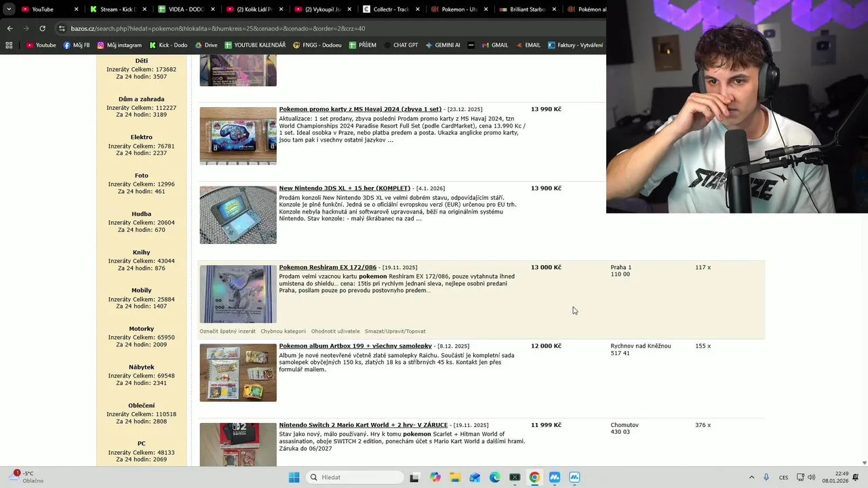Open Pokemon promo karty z MS Havaj listing
The height and width of the screenshot is (488, 868).
360,109
